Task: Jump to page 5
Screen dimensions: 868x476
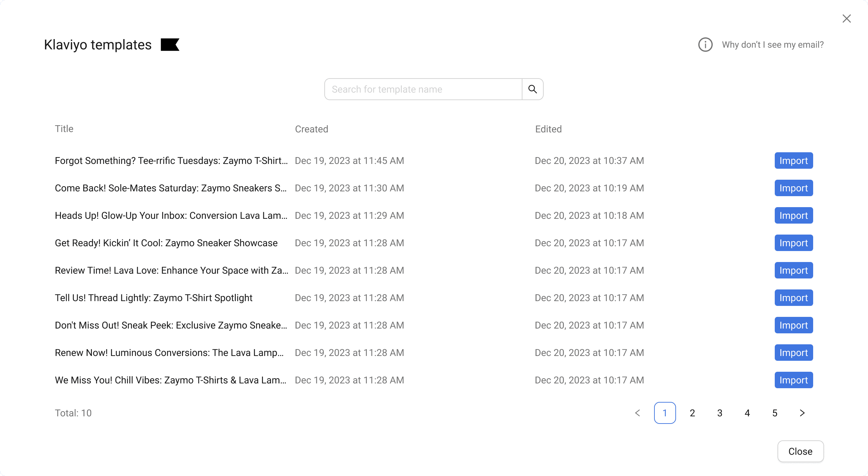Action: (x=774, y=413)
